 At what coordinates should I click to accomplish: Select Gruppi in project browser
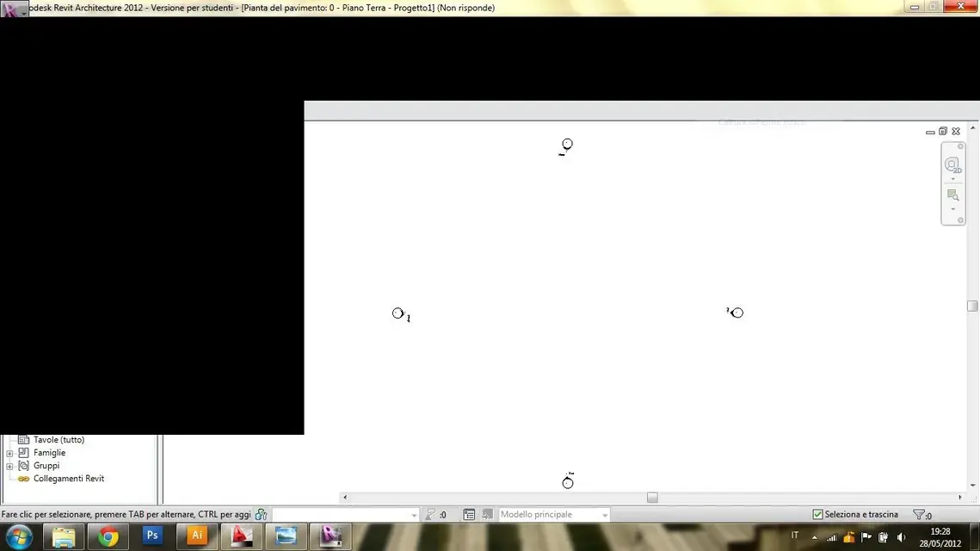tap(46, 466)
